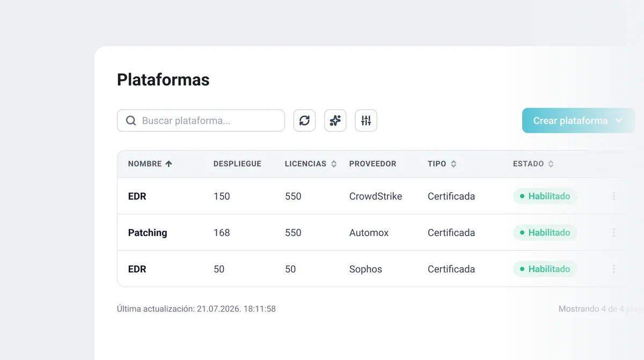Click the DESPLIEGUE column header
Screen dimensions: 644x360
point(237,164)
